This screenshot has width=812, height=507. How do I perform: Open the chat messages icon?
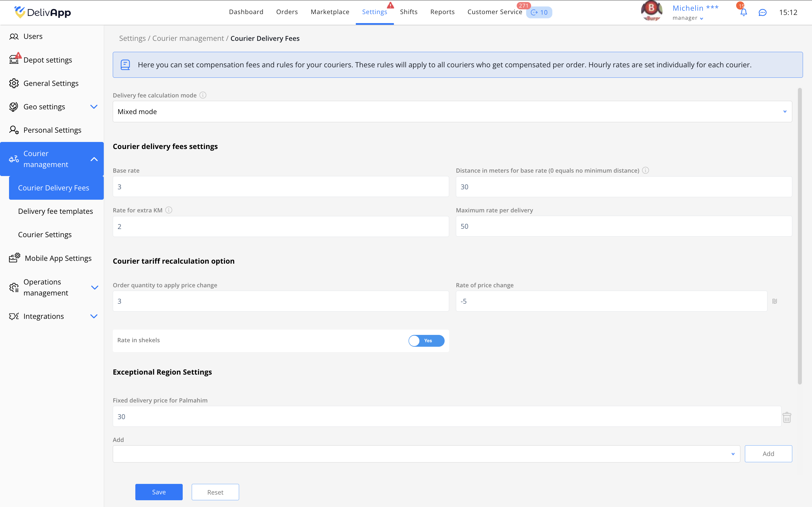click(x=762, y=12)
